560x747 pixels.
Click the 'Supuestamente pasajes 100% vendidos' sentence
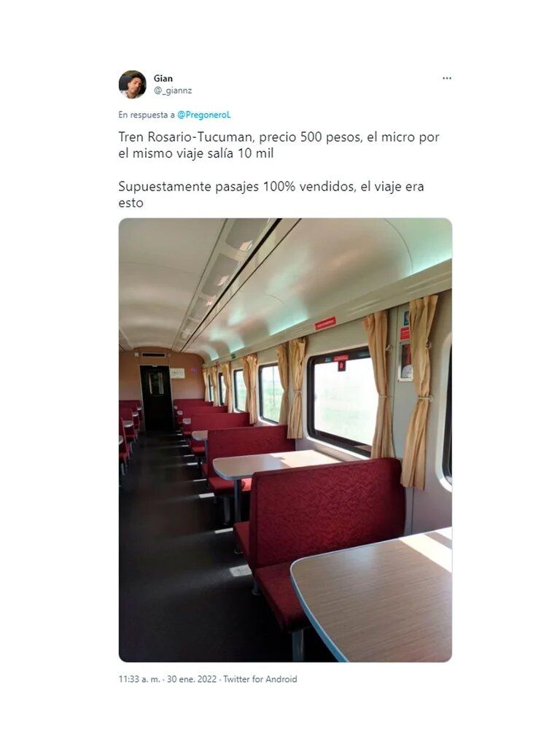point(236,186)
